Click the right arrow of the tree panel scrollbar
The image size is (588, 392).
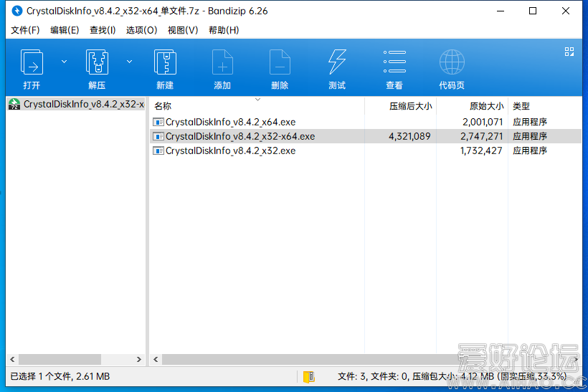[x=138, y=360]
